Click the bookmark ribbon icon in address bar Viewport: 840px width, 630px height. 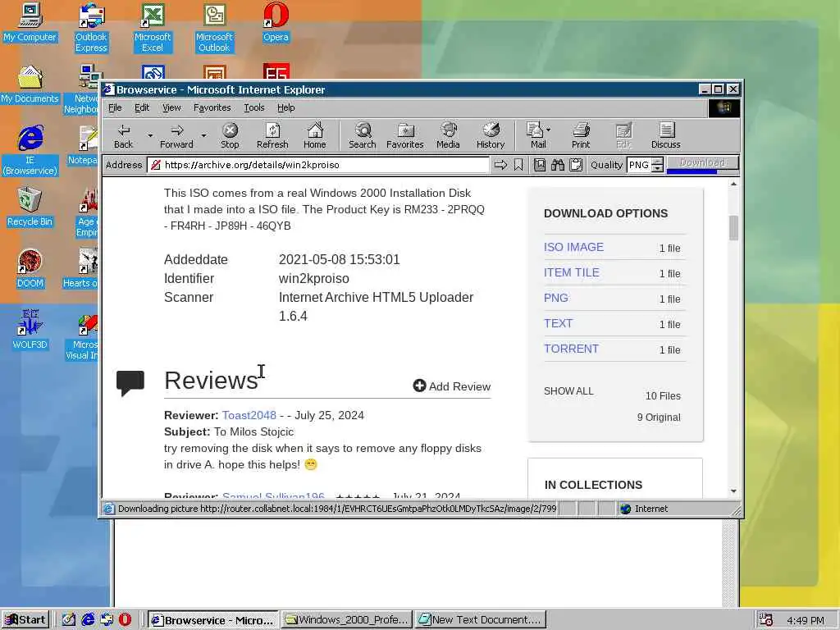(x=518, y=165)
